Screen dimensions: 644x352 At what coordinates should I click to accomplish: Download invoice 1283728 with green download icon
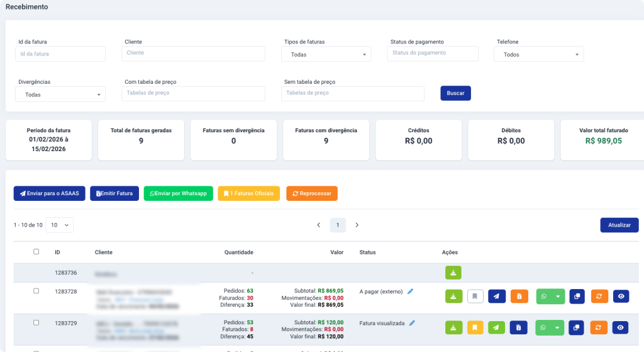click(453, 296)
